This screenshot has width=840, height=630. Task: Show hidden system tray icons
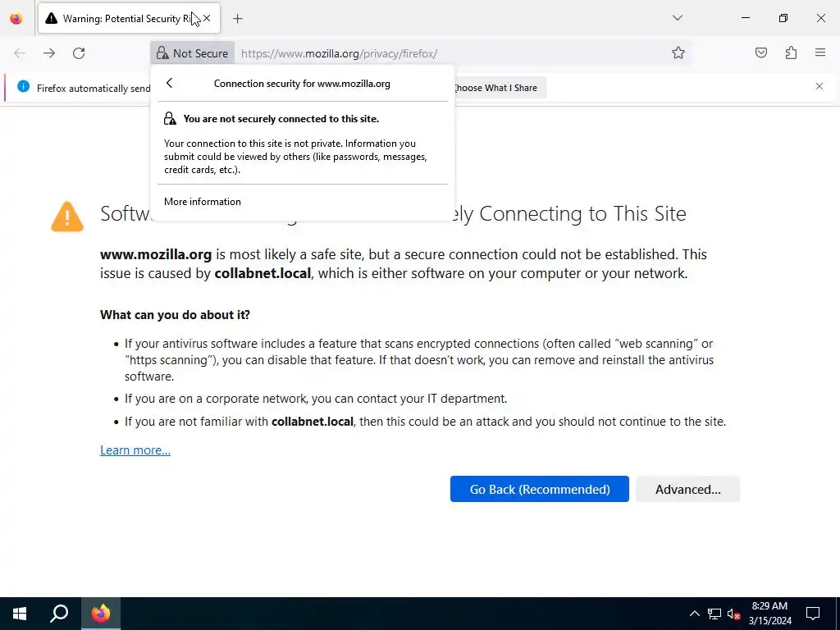pos(694,614)
